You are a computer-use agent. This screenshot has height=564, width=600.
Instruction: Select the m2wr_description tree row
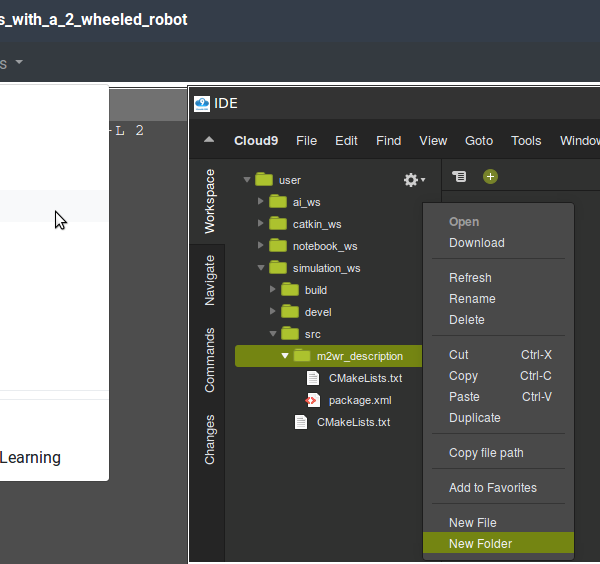(x=329, y=356)
